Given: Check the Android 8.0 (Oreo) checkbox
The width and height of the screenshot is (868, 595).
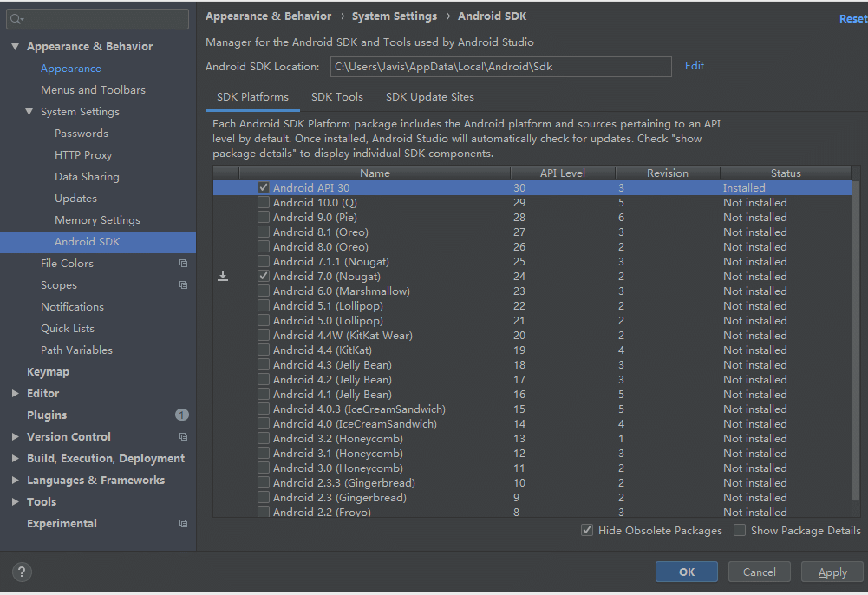Looking at the screenshot, I should tap(264, 247).
